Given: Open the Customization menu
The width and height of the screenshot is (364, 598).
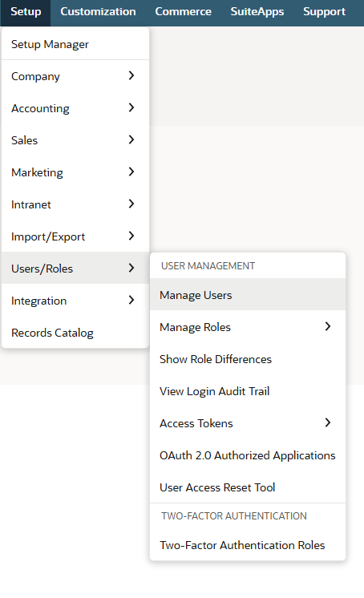Looking at the screenshot, I should [98, 12].
